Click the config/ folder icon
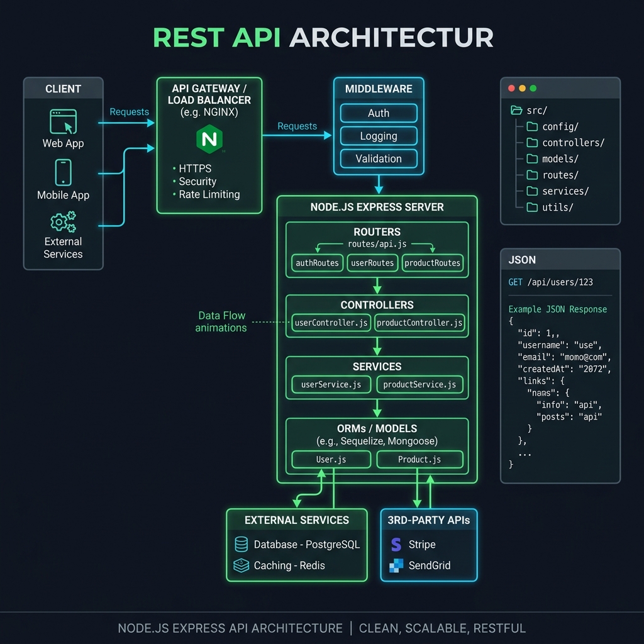Image resolution: width=644 pixels, height=644 pixels. click(532, 126)
